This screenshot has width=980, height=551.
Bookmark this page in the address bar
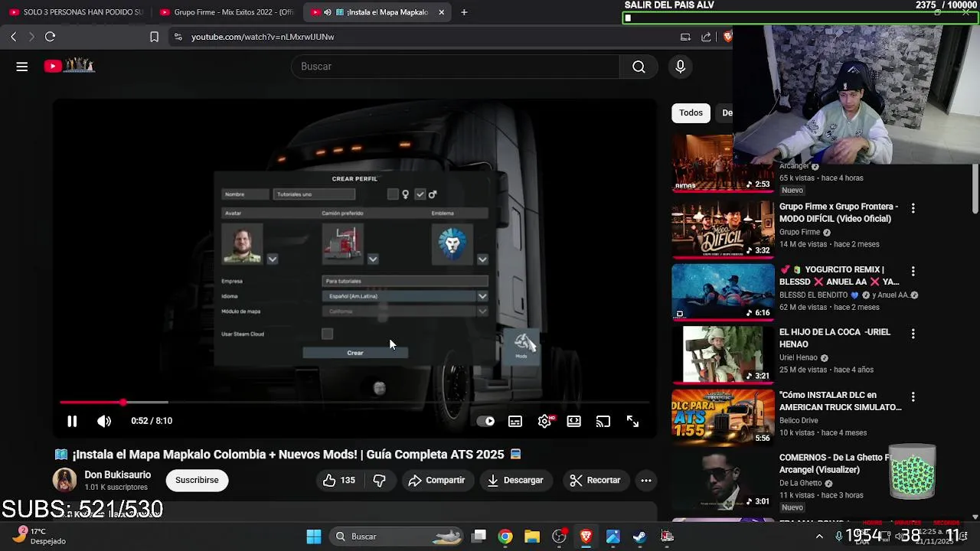tap(154, 37)
